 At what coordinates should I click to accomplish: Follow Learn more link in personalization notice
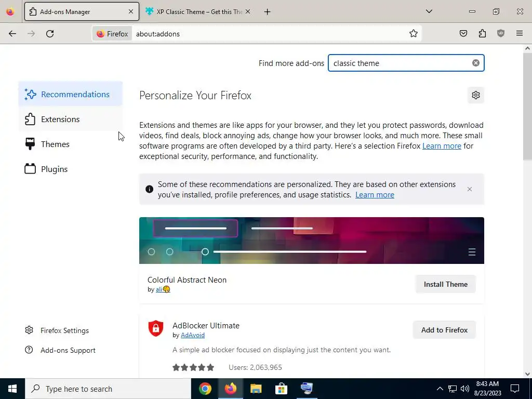point(375,195)
